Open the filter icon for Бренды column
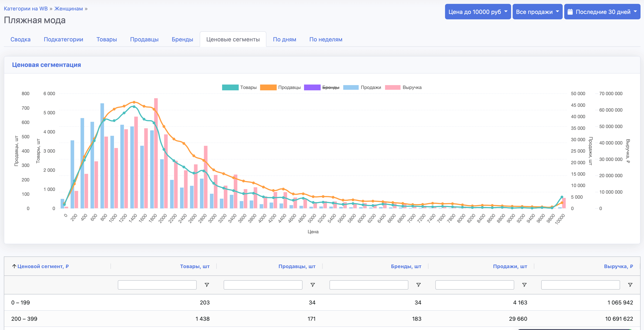This screenshot has height=330, width=644. coord(418,285)
